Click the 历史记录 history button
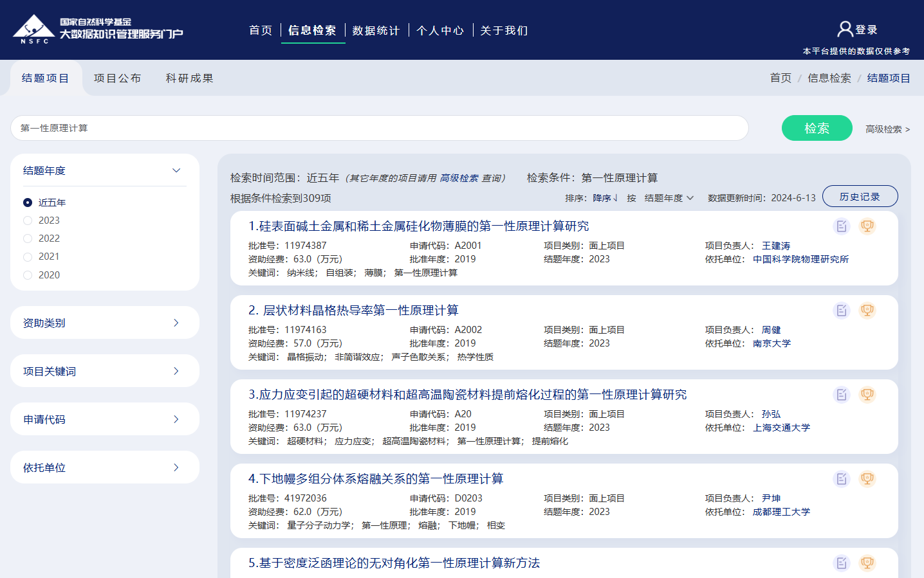 [860, 196]
